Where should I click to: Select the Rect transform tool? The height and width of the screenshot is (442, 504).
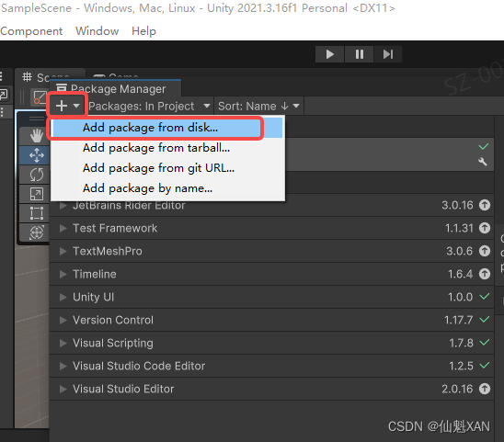[x=36, y=213]
